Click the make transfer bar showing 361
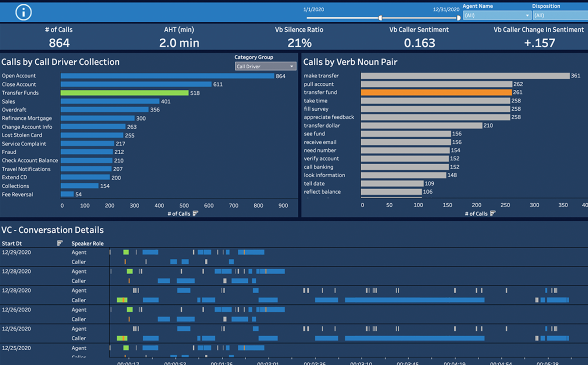The image size is (588, 365). [x=465, y=76]
